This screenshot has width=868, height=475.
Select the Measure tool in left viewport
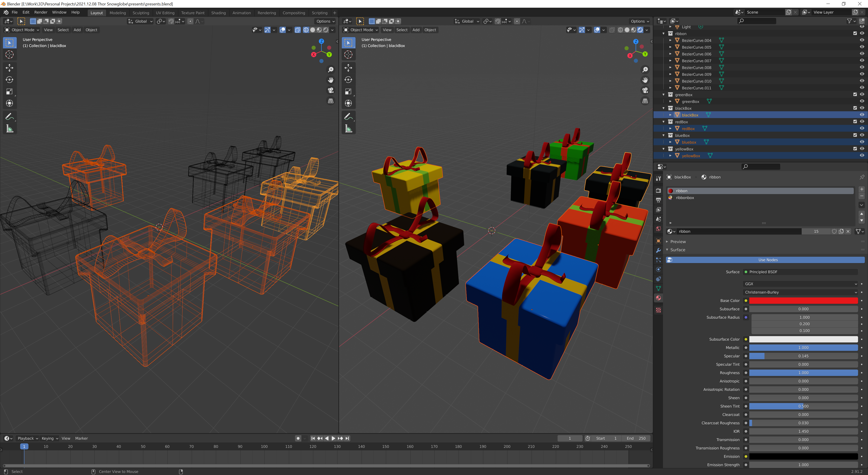click(x=9, y=129)
